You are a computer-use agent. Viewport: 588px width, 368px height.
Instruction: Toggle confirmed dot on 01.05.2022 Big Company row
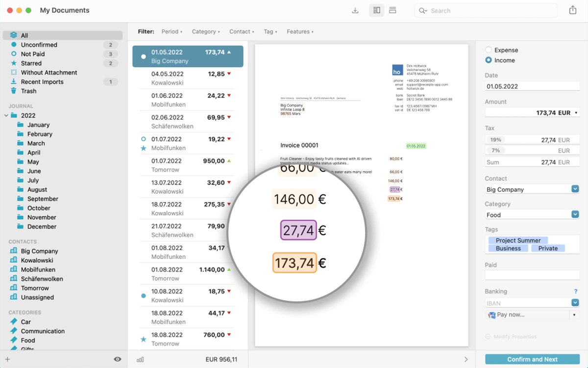144,56
